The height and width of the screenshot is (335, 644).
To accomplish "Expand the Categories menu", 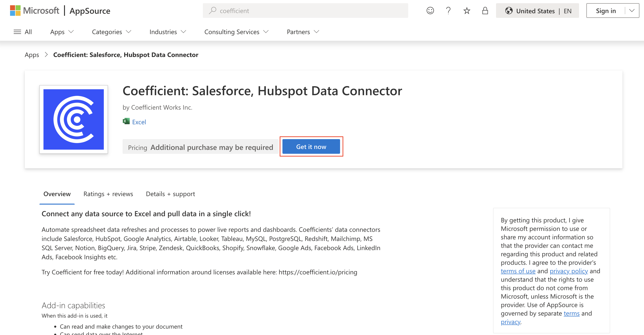I will coord(112,32).
